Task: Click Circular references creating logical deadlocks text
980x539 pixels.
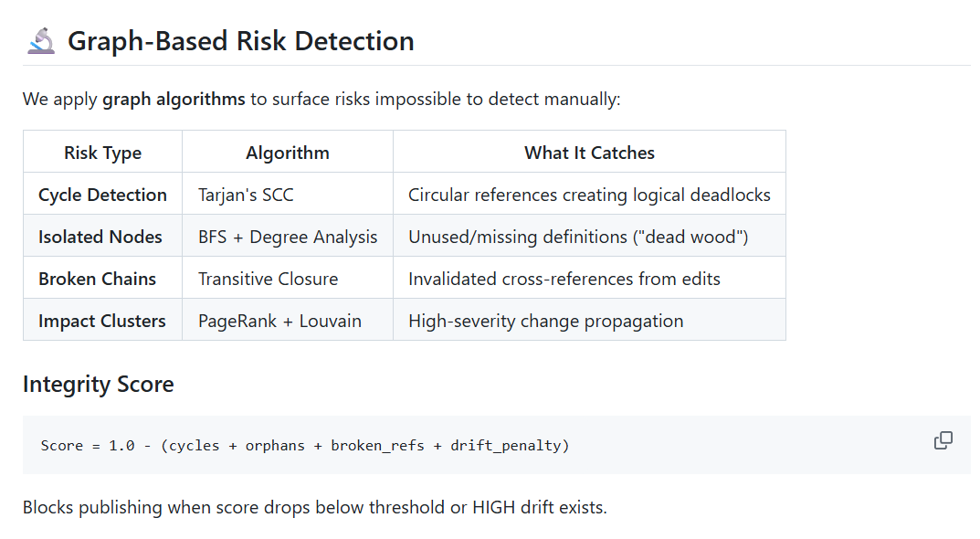Action: (589, 195)
